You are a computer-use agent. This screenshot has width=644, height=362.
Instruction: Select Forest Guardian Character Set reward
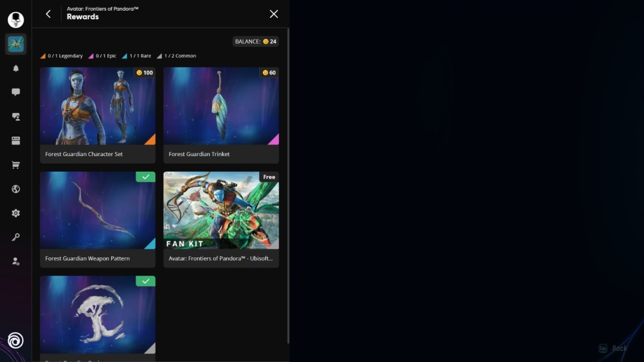[x=98, y=115]
